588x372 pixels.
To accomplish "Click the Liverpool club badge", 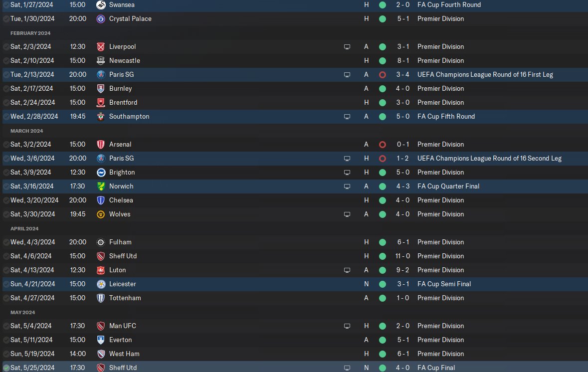I will point(101,47).
